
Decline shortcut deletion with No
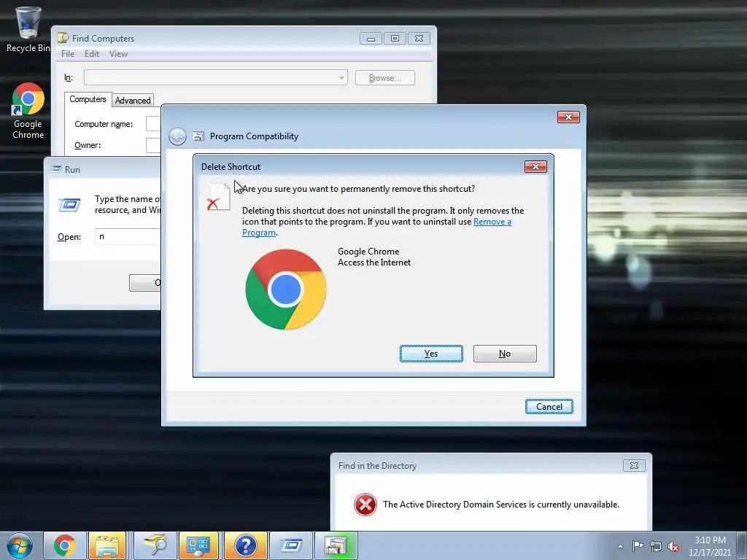pos(505,354)
